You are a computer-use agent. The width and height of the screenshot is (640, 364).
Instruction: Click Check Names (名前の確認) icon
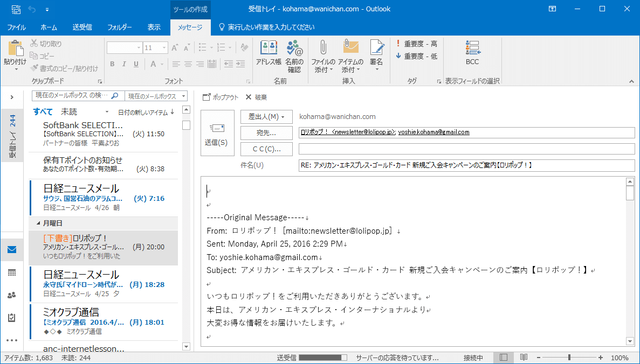[x=294, y=48]
